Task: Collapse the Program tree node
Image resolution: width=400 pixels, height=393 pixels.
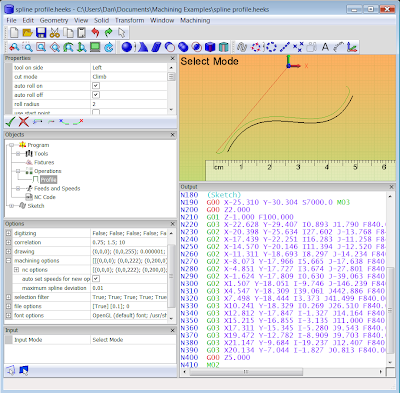Action: [x=11, y=145]
